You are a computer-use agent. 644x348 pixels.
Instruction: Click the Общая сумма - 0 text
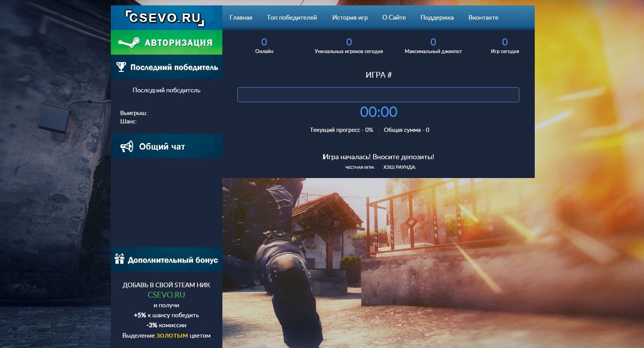[x=407, y=130]
